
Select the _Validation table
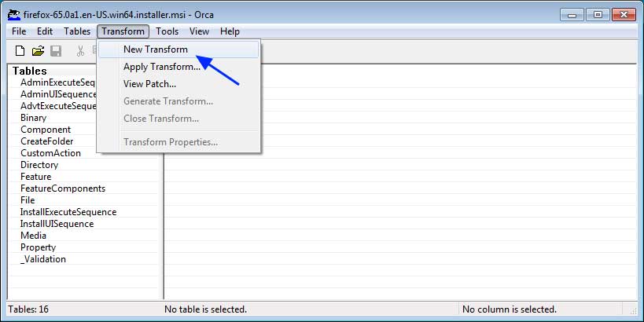(43, 259)
